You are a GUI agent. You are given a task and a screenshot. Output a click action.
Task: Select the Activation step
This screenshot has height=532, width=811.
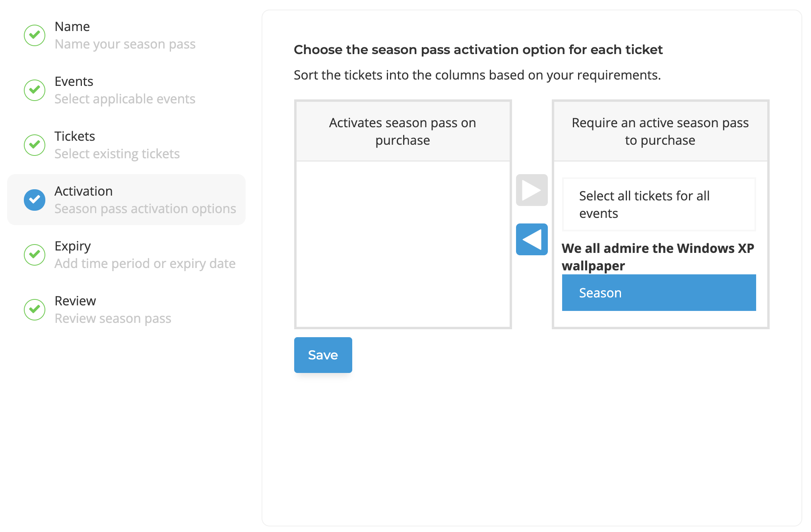(126, 200)
